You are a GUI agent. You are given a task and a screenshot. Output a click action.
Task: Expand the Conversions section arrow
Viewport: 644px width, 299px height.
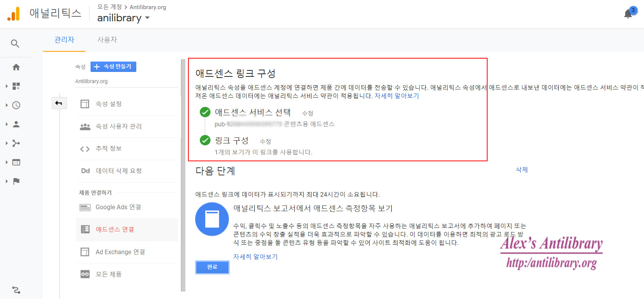click(x=6, y=181)
